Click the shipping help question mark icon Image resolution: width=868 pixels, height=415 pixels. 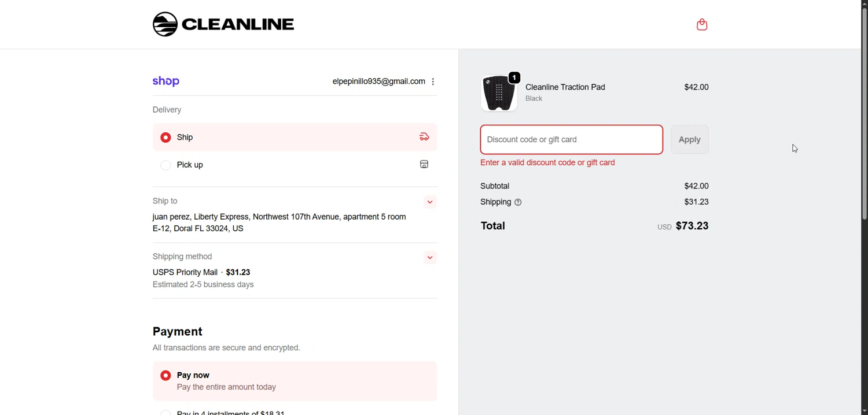518,202
